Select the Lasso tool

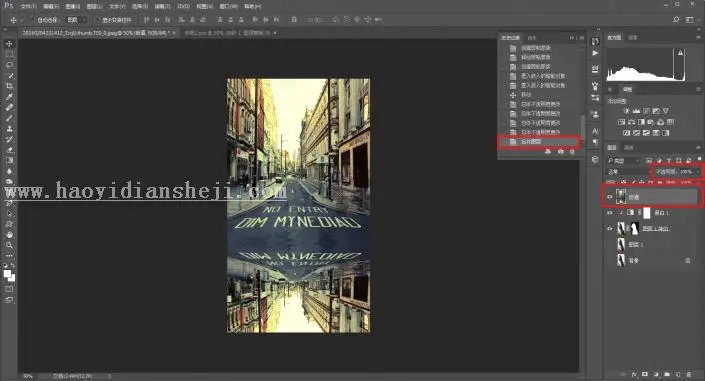(9, 65)
